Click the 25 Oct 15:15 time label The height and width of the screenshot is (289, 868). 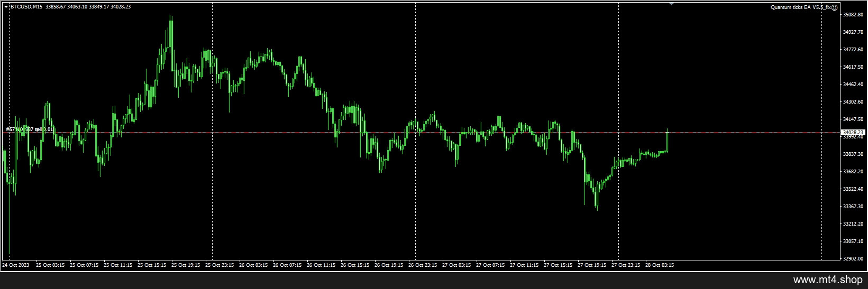(x=152, y=265)
